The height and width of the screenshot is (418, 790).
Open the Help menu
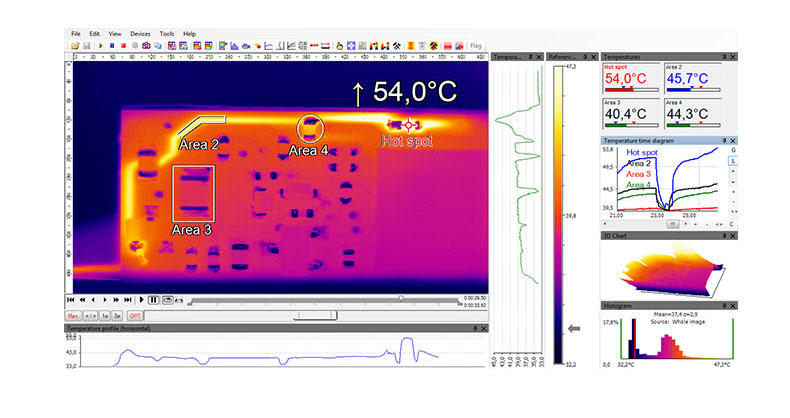tap(189, 34)
